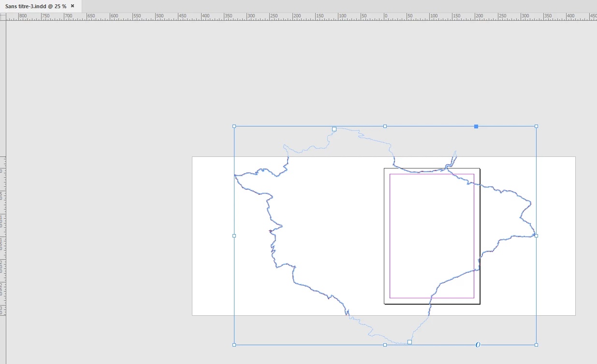Click the italic 0 badge on bottom frame edge

point(478,345)
